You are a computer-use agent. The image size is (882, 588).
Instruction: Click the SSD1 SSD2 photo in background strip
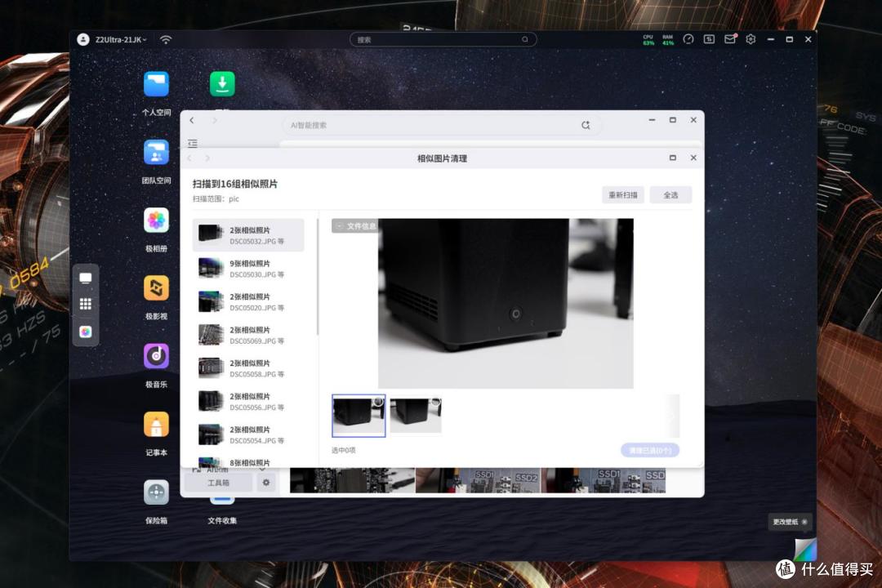pyautogui.click(x=478, y=480)
